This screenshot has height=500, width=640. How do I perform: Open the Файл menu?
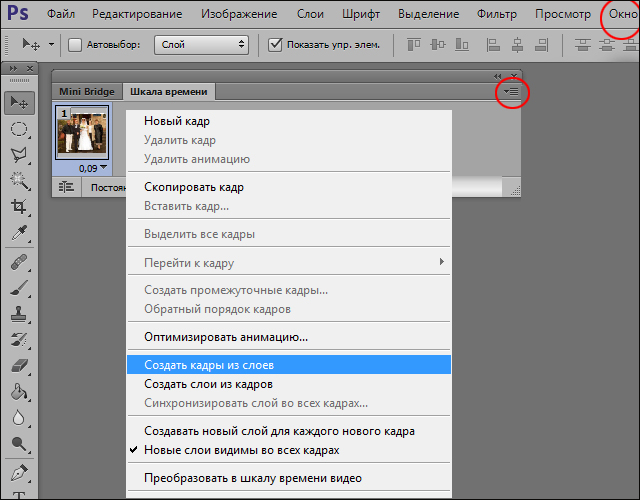point(61,14)
